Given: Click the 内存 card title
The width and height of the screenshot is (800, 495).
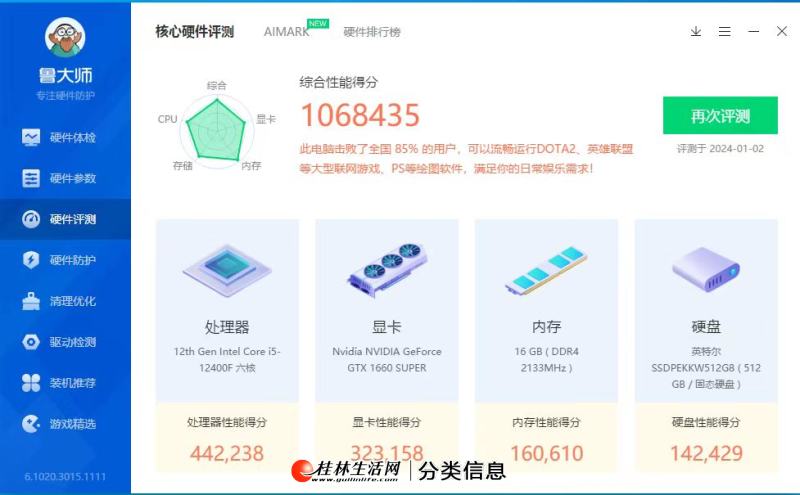Looking at the screenshot, I should click(x=546, y=327).
